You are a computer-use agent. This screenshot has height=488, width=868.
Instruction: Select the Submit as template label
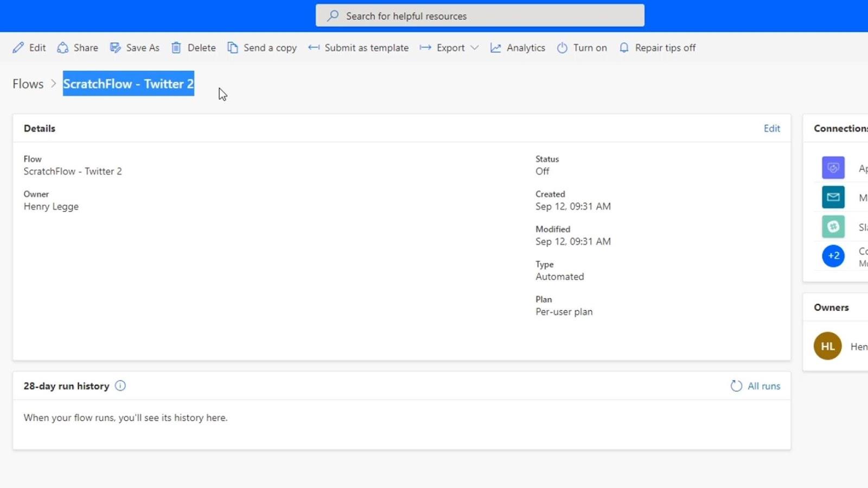367,48
